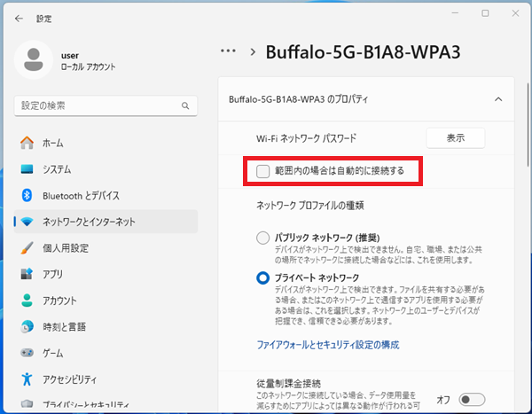The width and height of the screenshot is (532, 414).
Task: Open アカウント settings page
Action: coord(106,301)
